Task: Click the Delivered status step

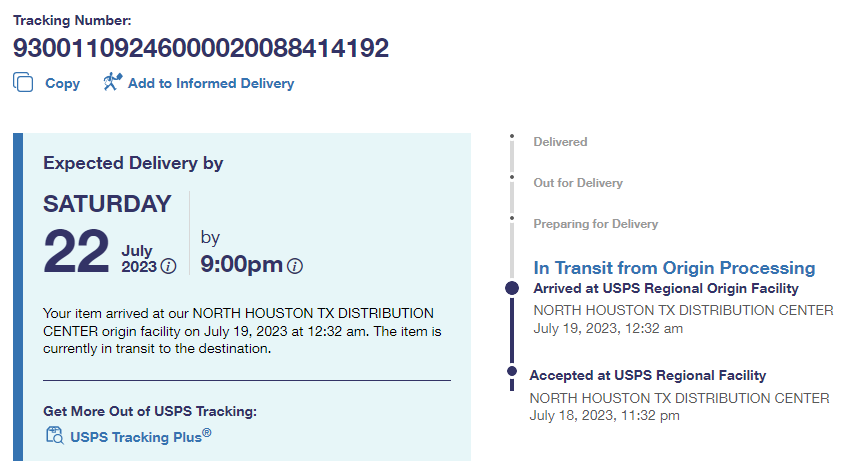Action: point(560,142)
